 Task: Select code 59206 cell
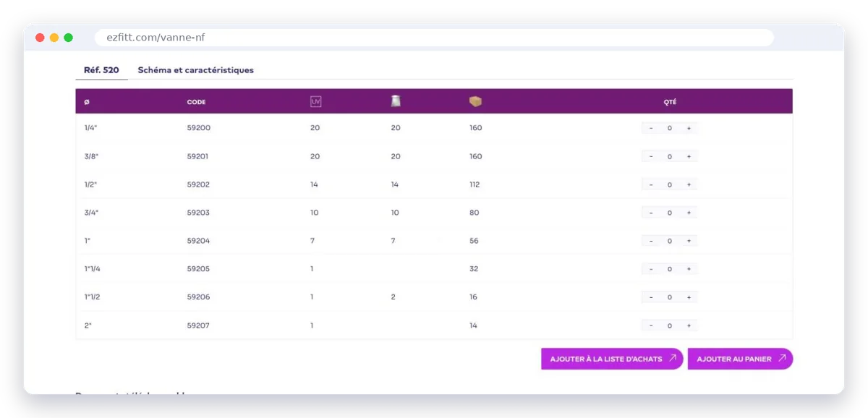(x=198, y=297)
